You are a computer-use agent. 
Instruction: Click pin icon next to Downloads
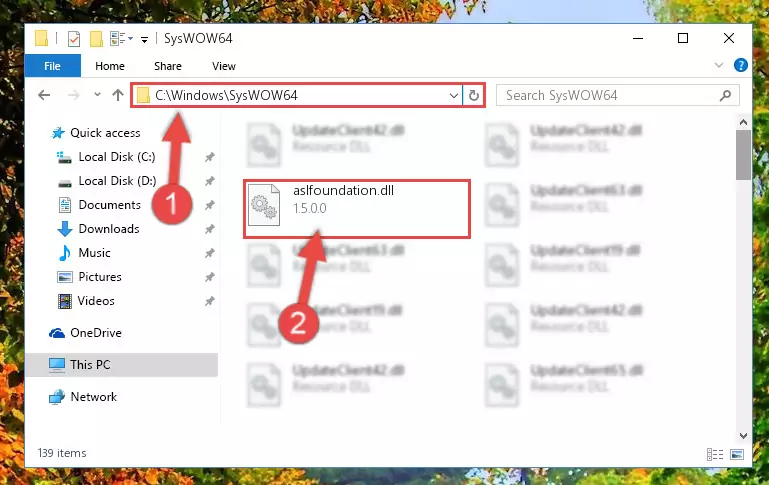(x=210, y=229)
